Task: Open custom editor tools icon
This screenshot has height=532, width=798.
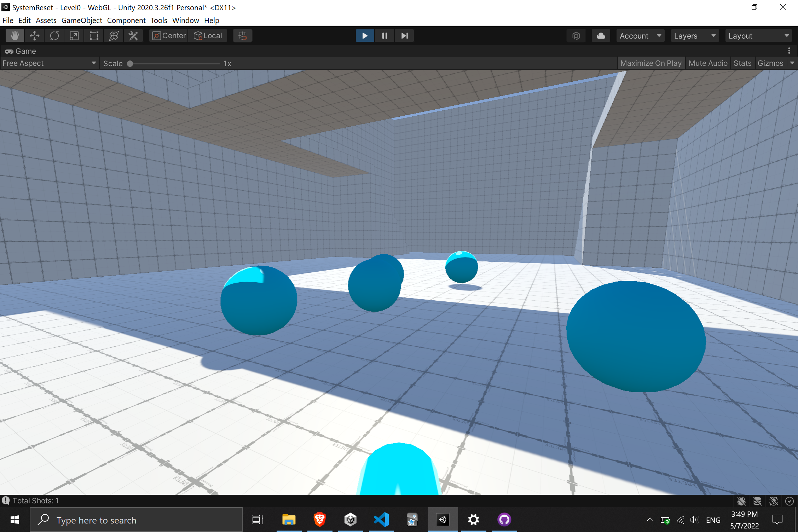Action: pos(133,36)
